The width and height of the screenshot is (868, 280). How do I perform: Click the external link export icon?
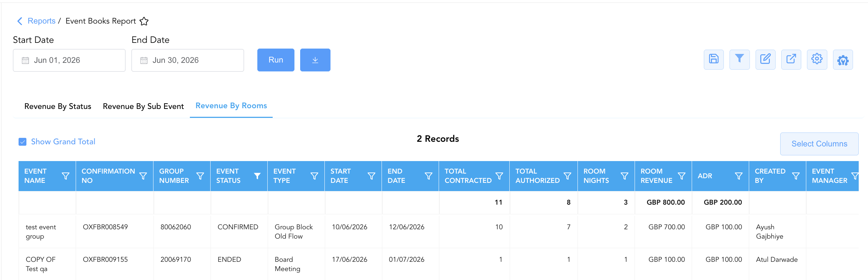(x=791, y=59)
